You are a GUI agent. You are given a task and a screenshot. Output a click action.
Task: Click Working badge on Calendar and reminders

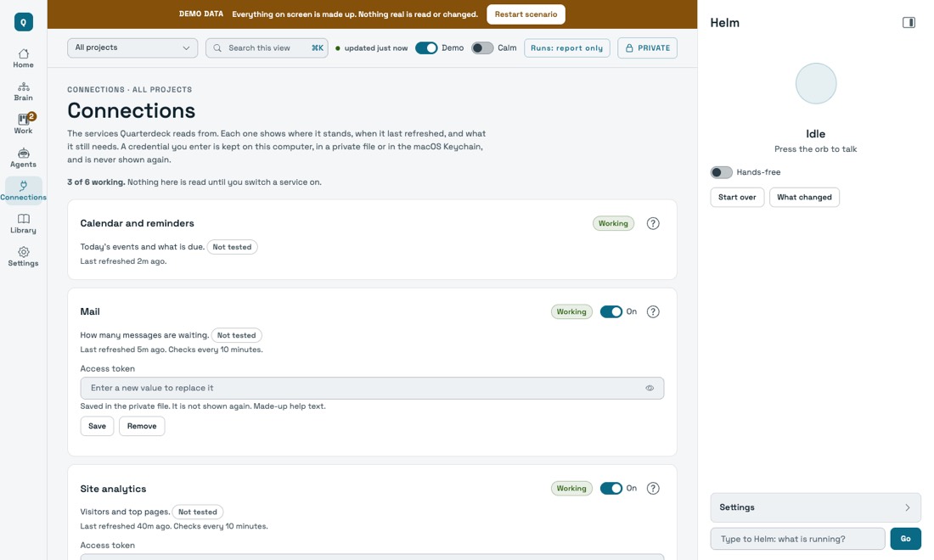tap(613, 224)
